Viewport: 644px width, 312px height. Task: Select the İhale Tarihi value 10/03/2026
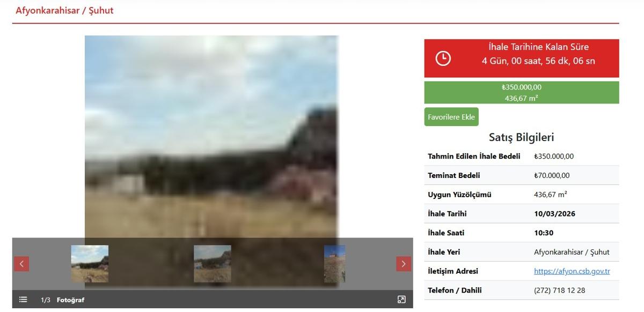(554, 213)
